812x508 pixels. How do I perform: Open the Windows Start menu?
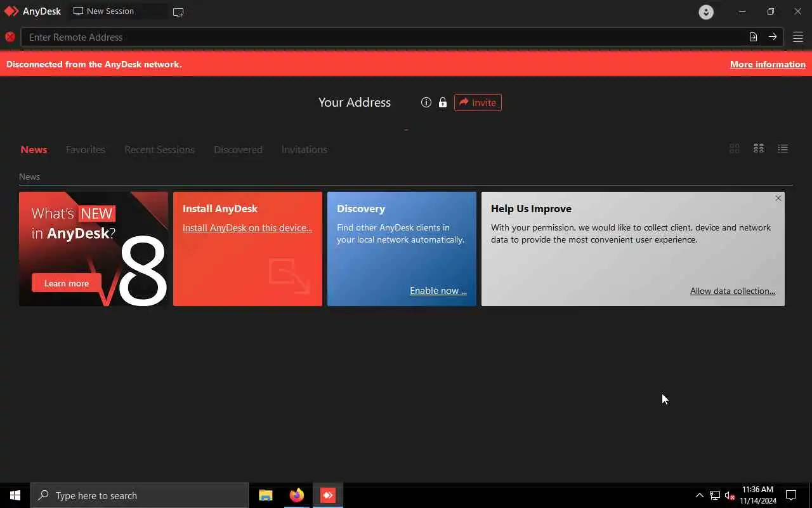tap(15, 495)
